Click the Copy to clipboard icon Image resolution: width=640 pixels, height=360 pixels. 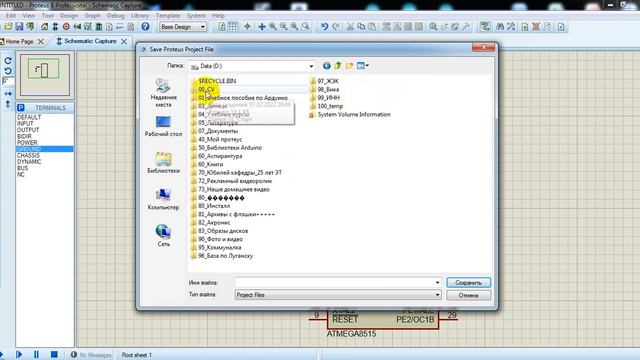coord(361,27)
